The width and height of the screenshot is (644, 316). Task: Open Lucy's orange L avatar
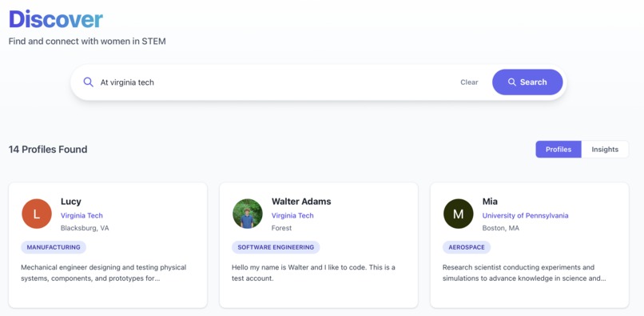[x=37, y=214]
